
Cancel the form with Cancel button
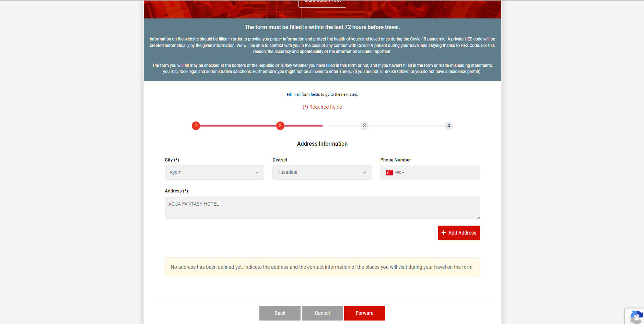[322, 313]
